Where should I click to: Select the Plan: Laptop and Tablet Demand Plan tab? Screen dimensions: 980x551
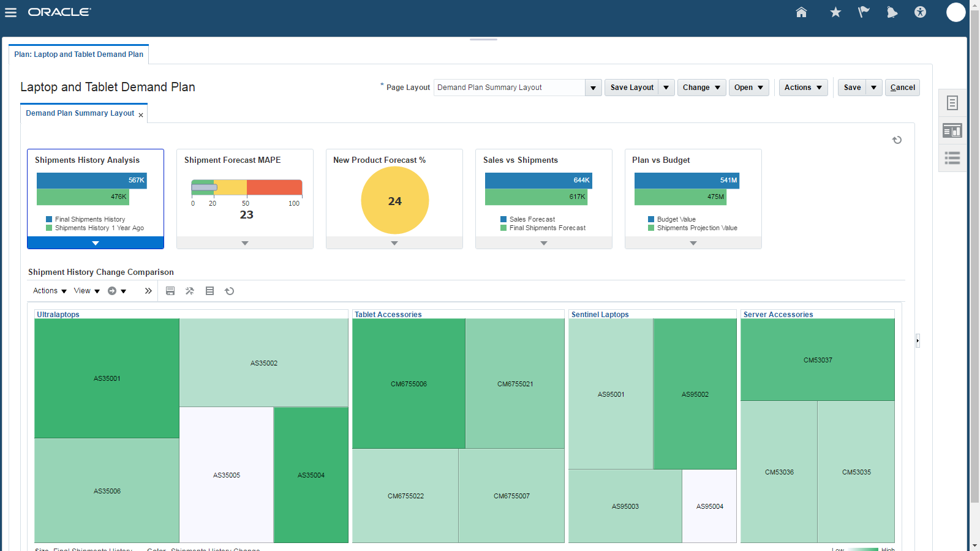pos(78,54)
